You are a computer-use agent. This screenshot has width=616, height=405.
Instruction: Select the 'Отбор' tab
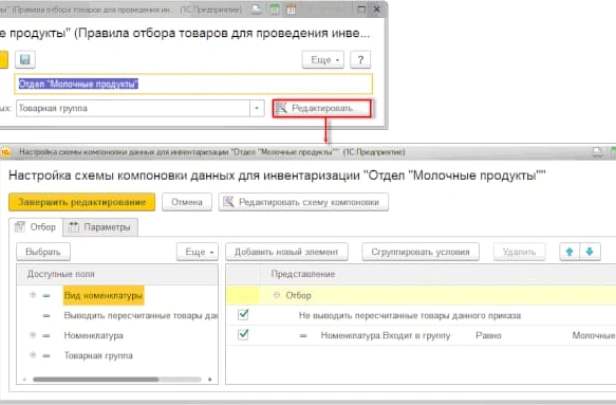(x=35, y=227)
